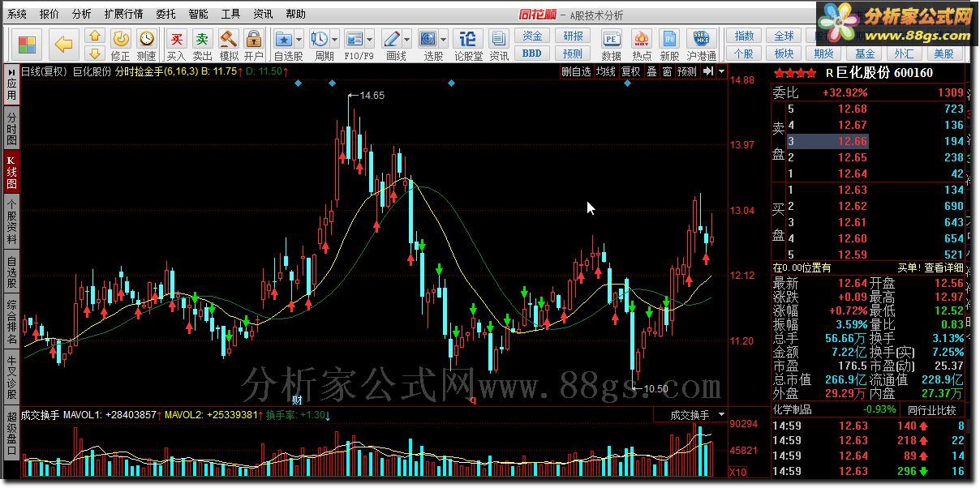Click 删自选 to remove from watchlist

pyautogui.click(x=577, y=71)
